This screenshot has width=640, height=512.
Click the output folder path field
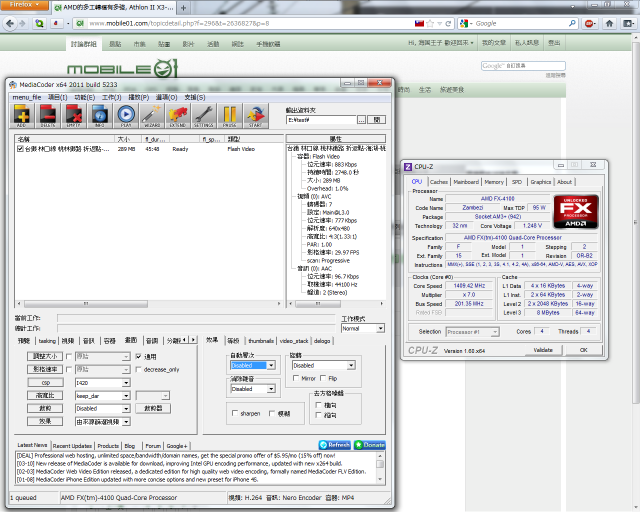(321, 120)
